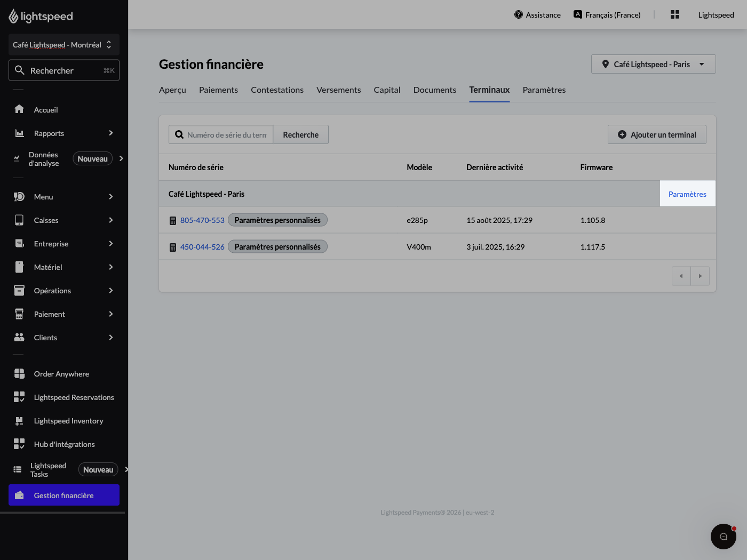This screenshot has height=560, width=747.
Task: Click the Entreprise icon
Action: coord(19,244)
